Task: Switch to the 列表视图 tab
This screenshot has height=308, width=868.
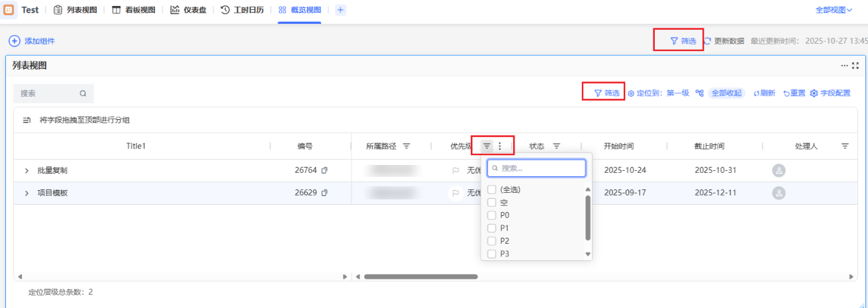Action: click(x=75, y=10)
